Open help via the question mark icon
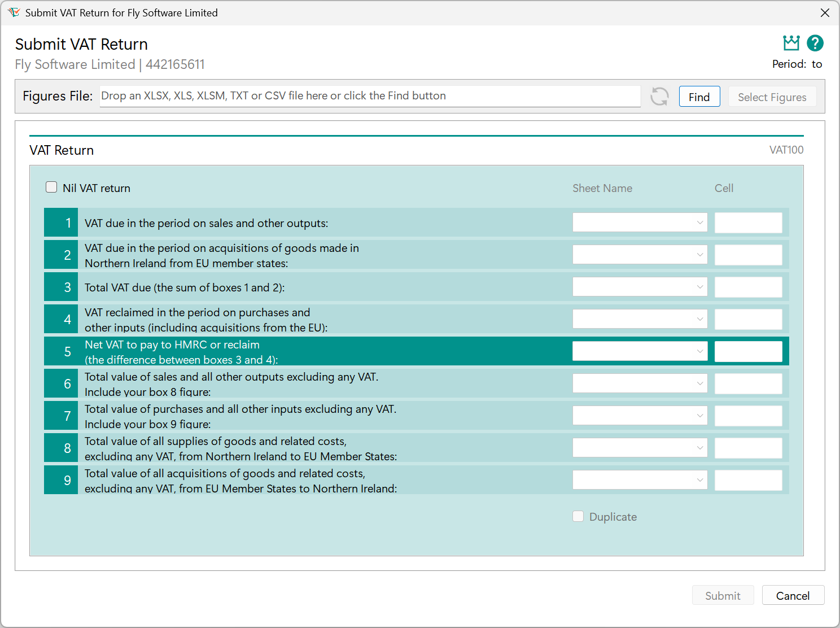Screen dimensions: 840x628 815,42
